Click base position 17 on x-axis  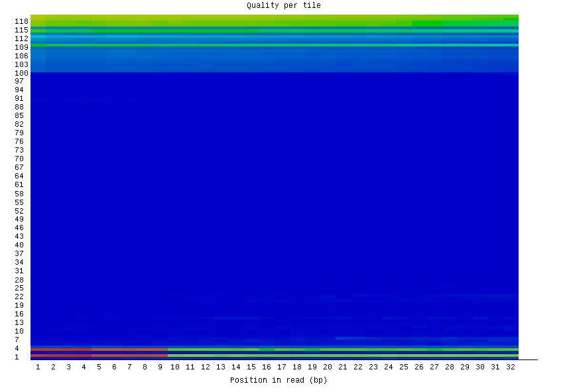282,367
